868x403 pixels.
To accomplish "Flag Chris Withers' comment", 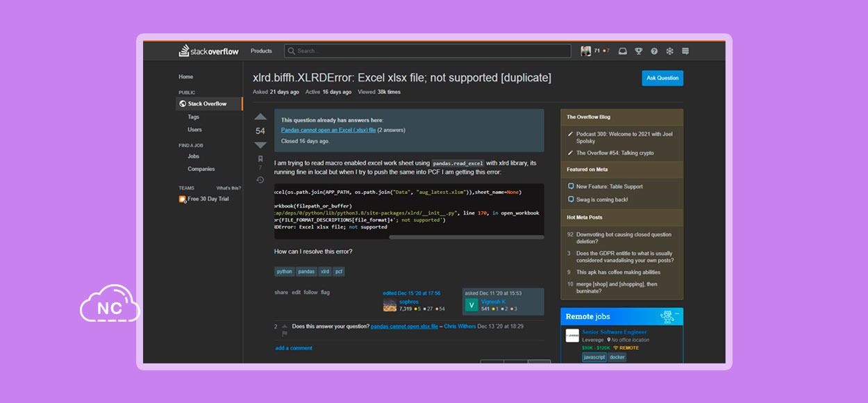I will 284,334.
